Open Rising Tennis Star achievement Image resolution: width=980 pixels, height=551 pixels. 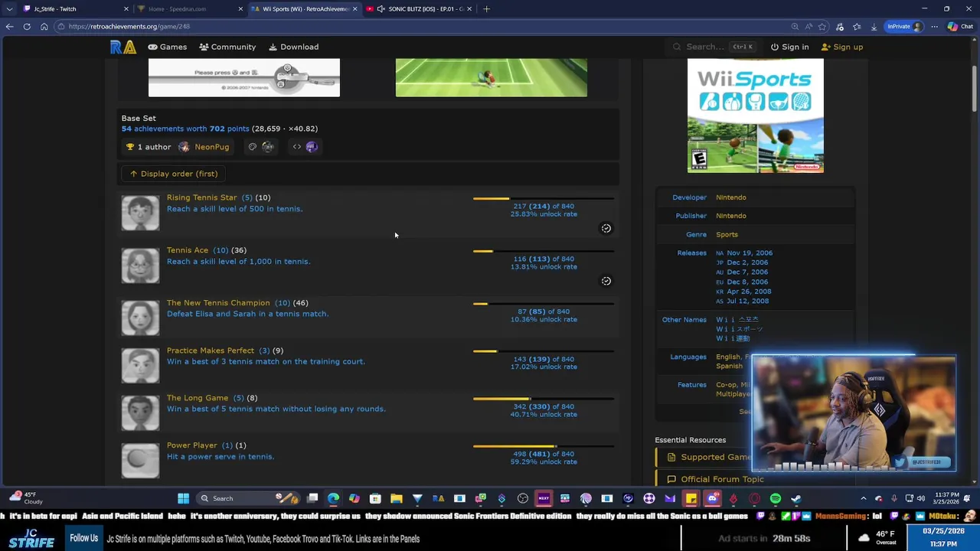[202, 197]
